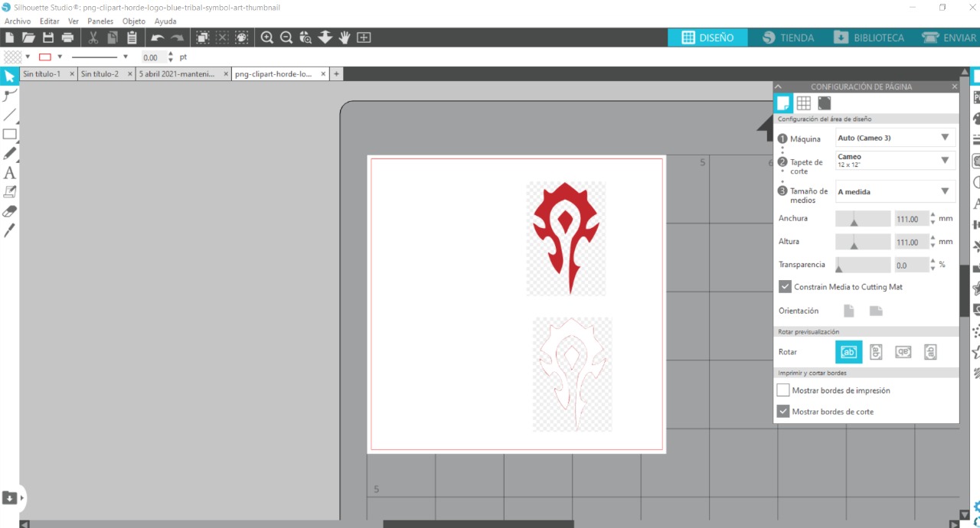This screenshot has height=528, width=980.
Task: Select the Line drawing tool
Action: coord(9,115)
